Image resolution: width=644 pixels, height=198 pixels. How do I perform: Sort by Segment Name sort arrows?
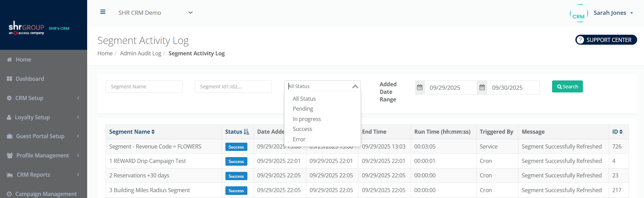coord(153,132)
